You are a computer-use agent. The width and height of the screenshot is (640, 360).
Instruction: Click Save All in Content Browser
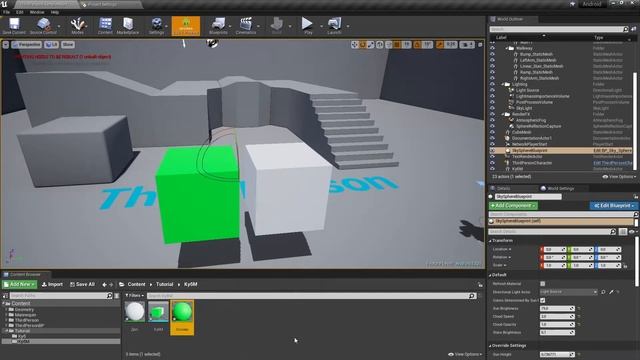[82, 284]
